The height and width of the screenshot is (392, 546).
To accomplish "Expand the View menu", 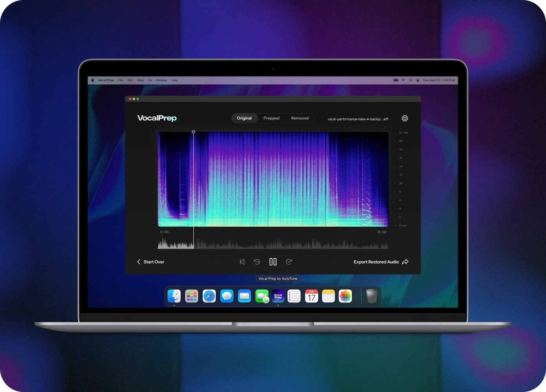I will pos(140,80).
